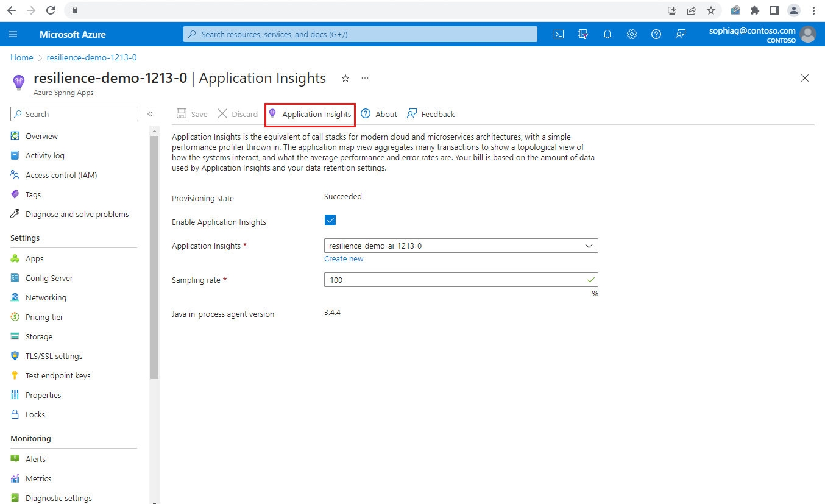Uncheck Enable Application Insights checkbox
This screenshot has height=504, width=825.
(330, 221)
